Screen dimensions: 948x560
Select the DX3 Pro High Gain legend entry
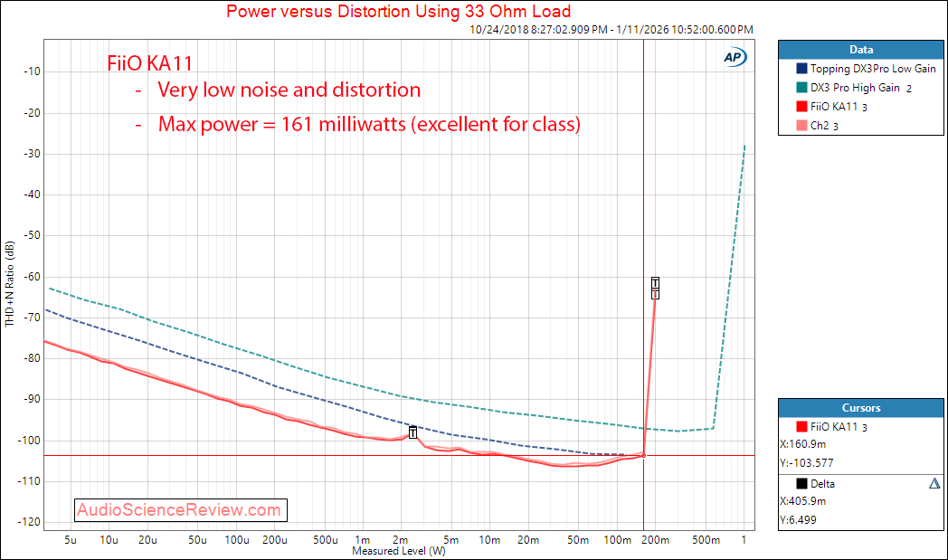[x=854, y=88]
